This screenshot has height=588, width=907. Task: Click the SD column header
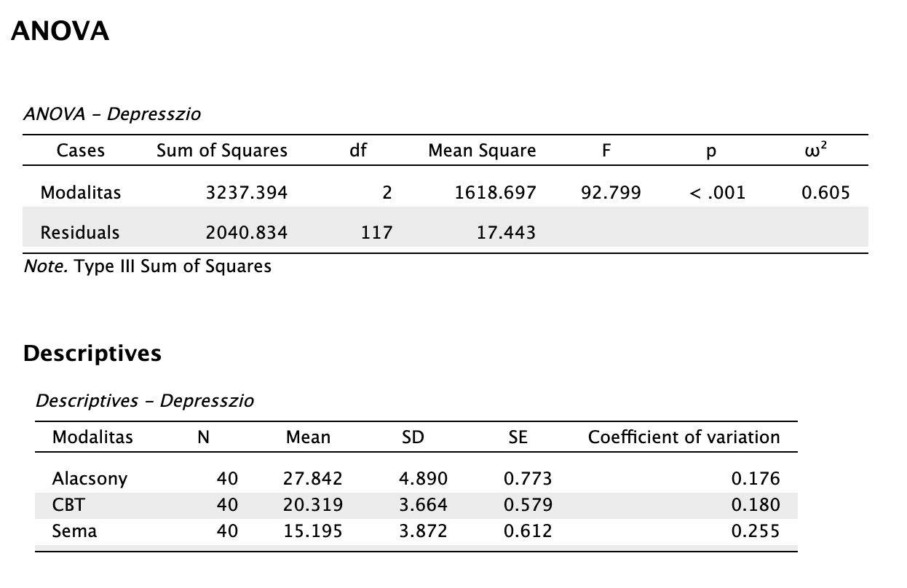413,437
